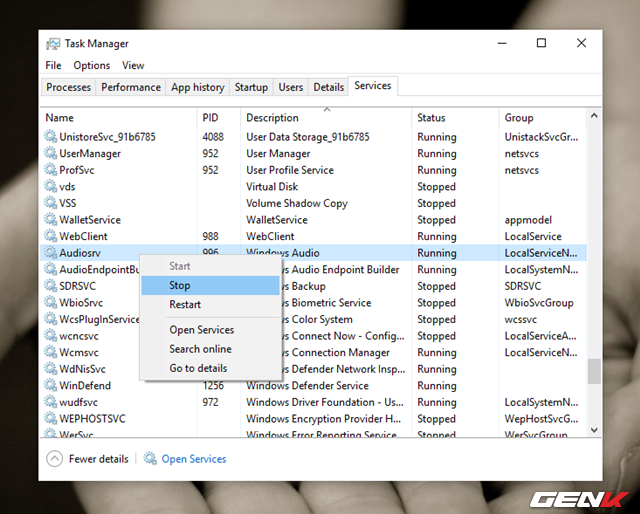Screen dimensions: 640x514
Task: Click PID 4088 cell
Action: pos(213,137)
